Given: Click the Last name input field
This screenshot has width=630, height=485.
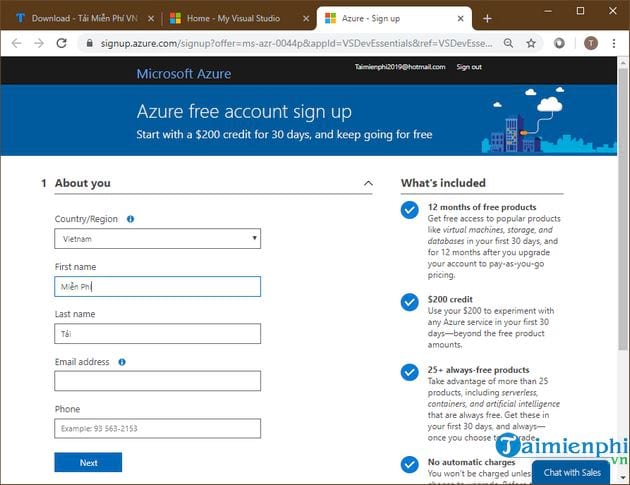Looking at the screenshot, I should [158, 334].
